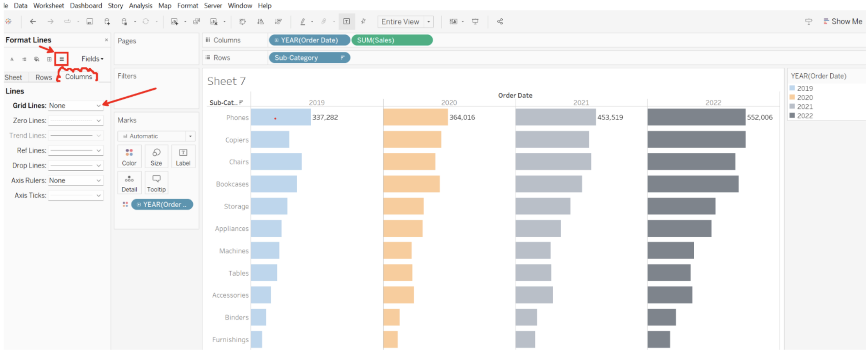Click the Format Lines icon in the format pane

pyautogui.click(x=61, y=59)
